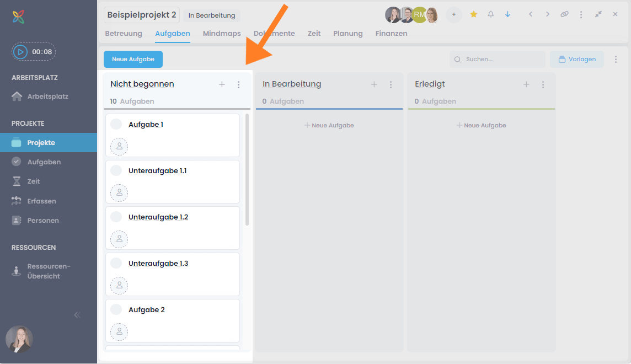
Task: Start the timer with the play icon
Action: click(21, 51)
